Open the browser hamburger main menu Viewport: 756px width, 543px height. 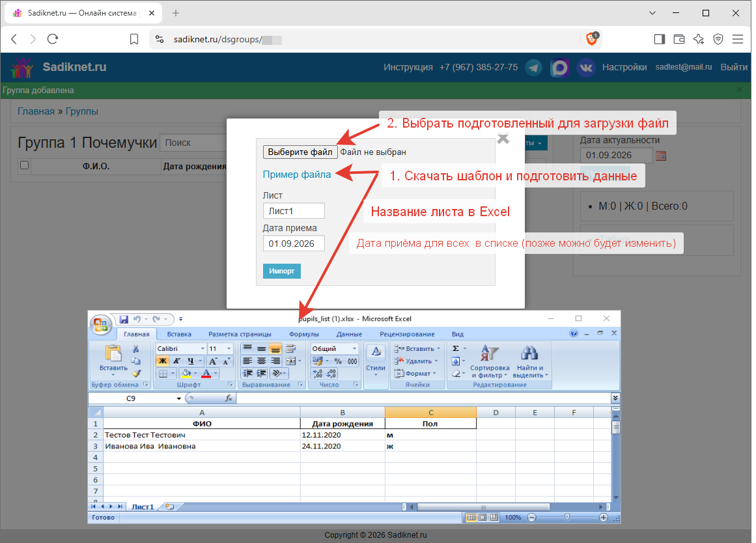pos(738,39)
